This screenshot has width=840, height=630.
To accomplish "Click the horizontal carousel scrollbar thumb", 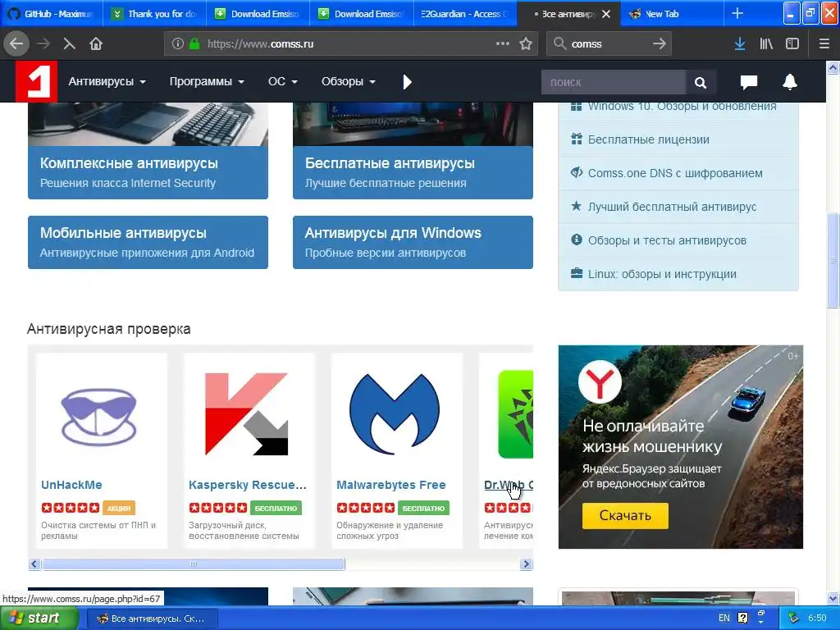I will (x=194, y=564).
